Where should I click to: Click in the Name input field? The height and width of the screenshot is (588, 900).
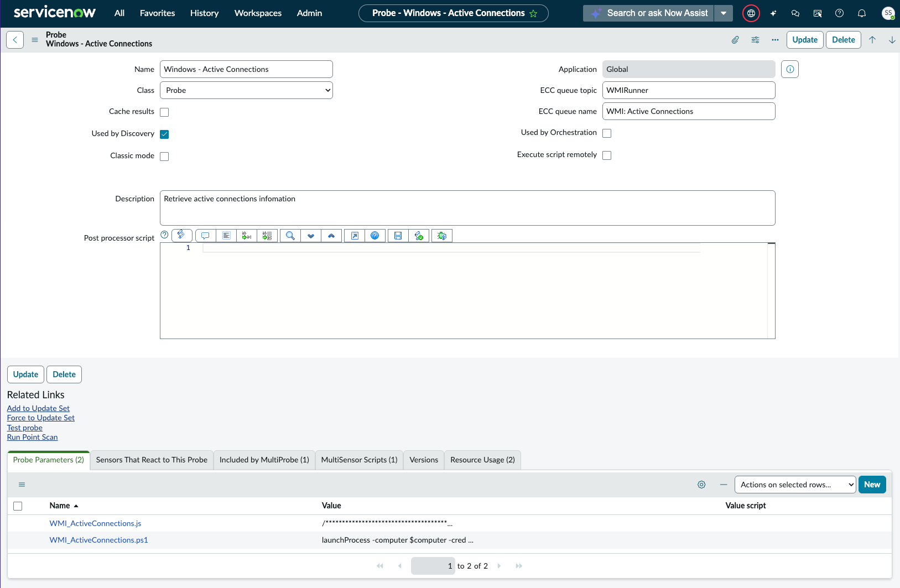click(246, 69)
